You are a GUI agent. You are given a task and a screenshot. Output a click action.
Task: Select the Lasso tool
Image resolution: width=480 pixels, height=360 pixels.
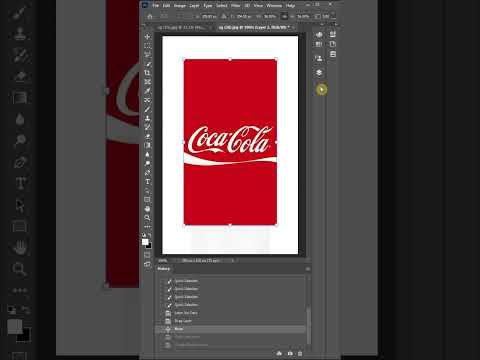coord(147,55)
